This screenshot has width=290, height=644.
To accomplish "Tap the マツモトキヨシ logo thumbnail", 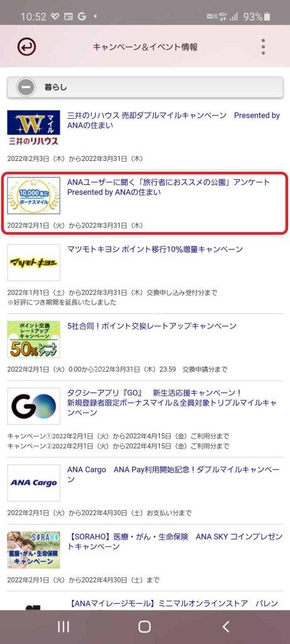I will pos(34,262).
